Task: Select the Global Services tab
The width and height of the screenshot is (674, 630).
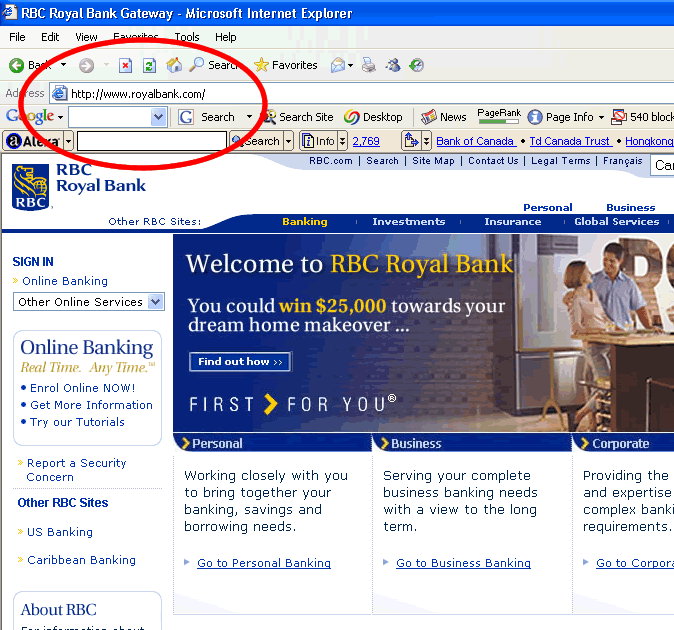Action: pos(617,222)
